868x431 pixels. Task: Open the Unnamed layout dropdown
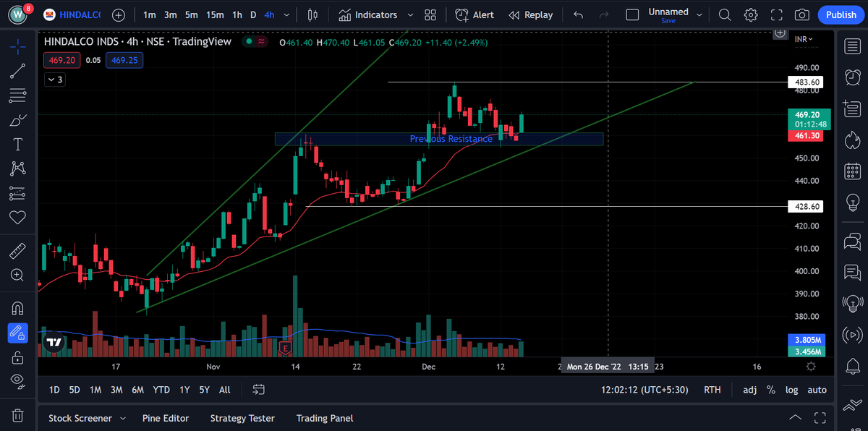pyautogui.click(x=699, y=14)
